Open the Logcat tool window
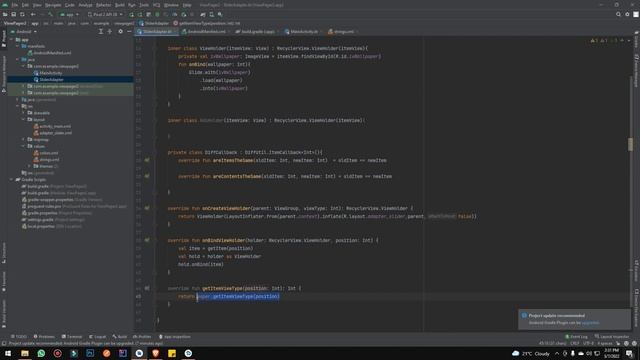The width and height of the screenshot is (640, 360). coord(98,337)
